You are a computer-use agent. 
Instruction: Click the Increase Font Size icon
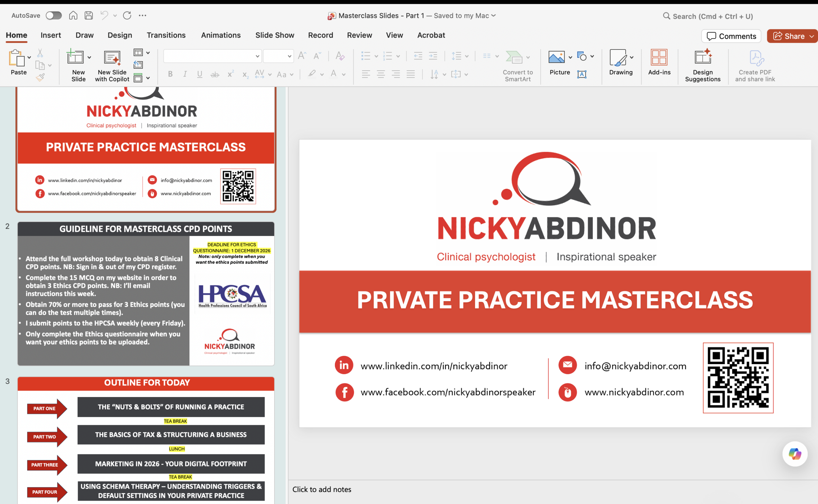302,56
